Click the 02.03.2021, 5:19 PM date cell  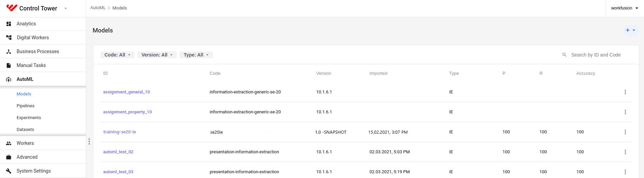click(390, 172)
